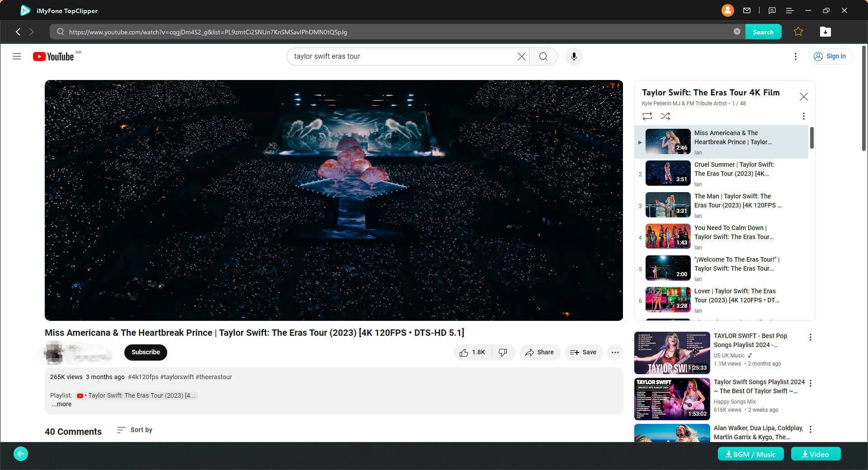Save the video to a playlist
Image resolution: width=868 pixels, height=470 pixels.
pos(583,352)
